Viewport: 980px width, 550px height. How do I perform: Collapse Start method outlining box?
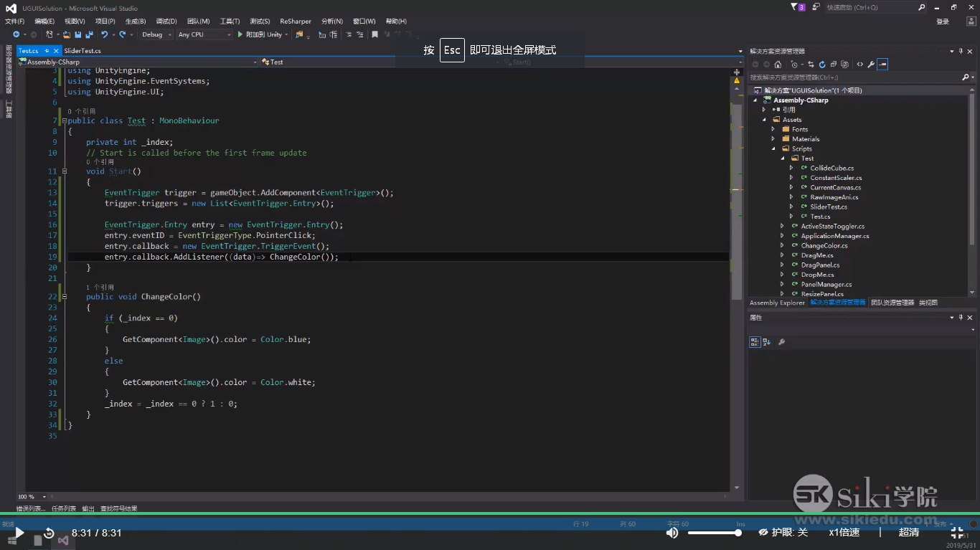coord(64,171)
